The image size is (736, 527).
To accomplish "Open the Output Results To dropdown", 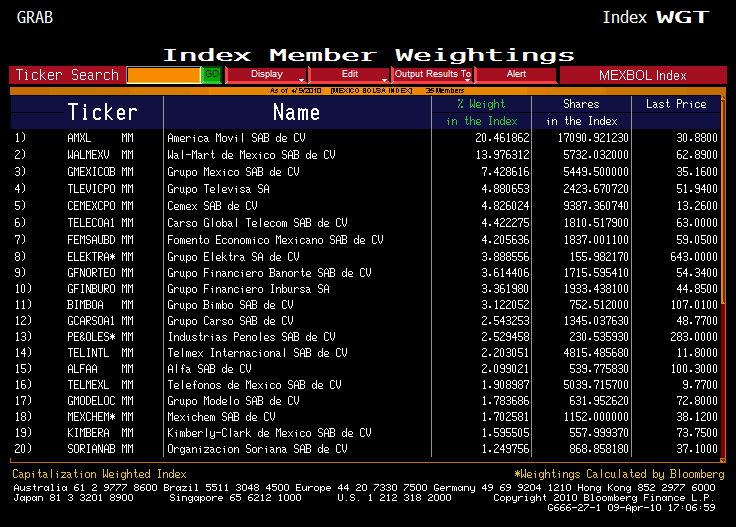I will [431, 75].
